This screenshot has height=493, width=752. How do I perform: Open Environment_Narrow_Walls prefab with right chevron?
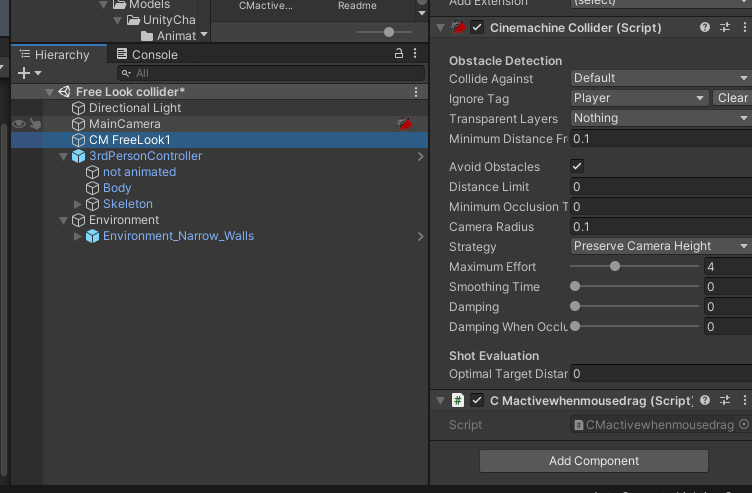click(421, 236)
